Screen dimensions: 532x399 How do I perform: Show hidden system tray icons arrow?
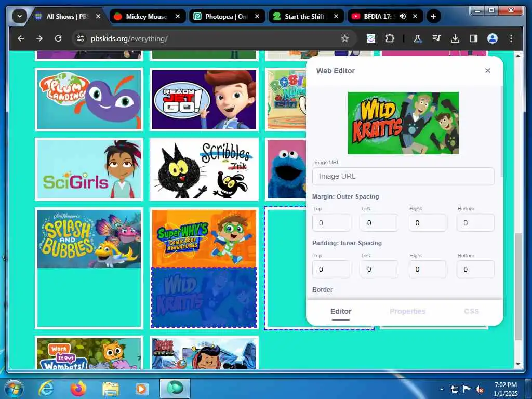pos(442,389)
